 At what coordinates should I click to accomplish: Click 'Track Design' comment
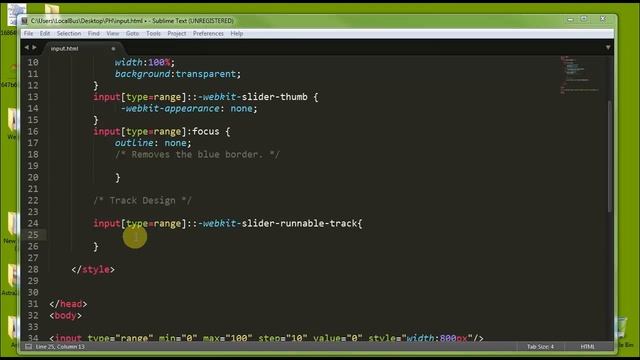click(x=142, y=200)
